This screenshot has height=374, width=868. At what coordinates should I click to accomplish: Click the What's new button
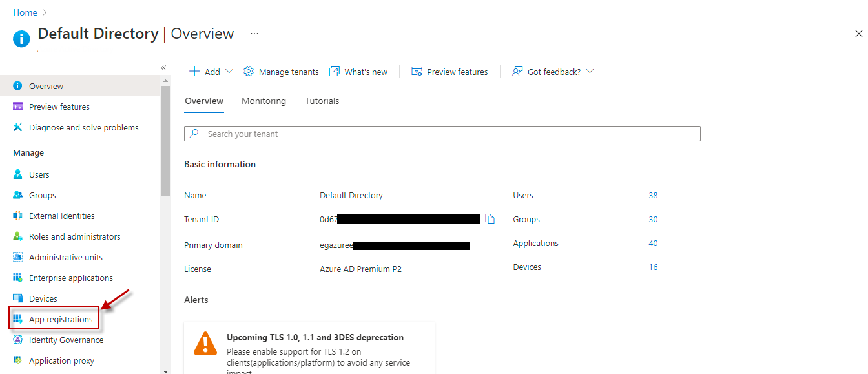click(x=358, y=71)
